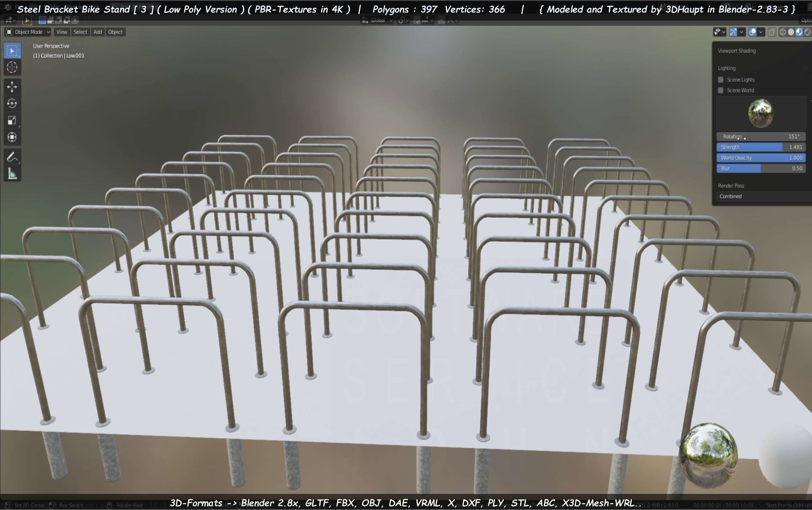Click the select tool icon in top header

(27, 21)
